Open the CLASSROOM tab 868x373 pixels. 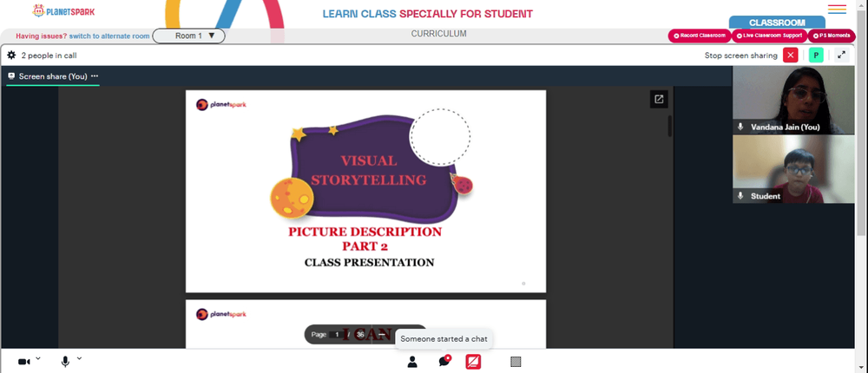pos(777,23)
